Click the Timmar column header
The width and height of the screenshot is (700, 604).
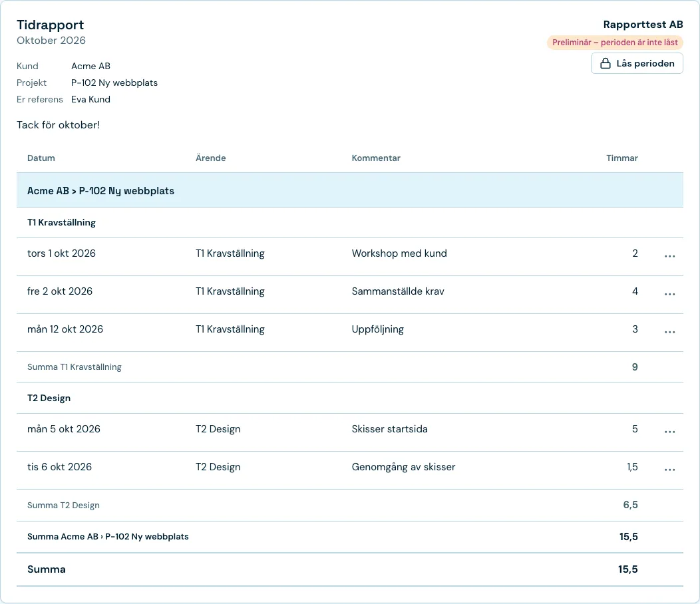point(622,158)
